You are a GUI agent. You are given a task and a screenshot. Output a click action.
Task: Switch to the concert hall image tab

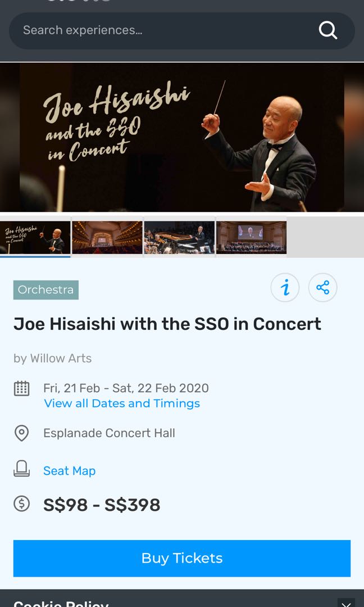[x=107, y=237]
